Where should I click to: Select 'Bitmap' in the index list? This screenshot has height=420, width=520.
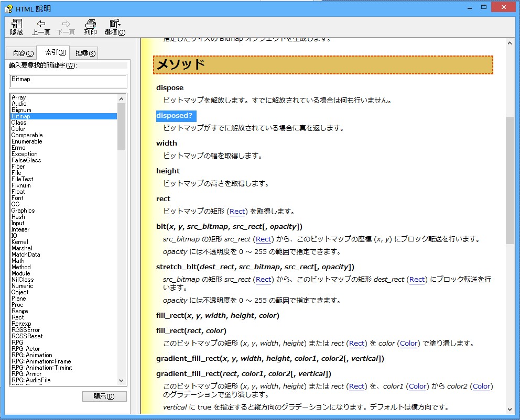[63, 116]
